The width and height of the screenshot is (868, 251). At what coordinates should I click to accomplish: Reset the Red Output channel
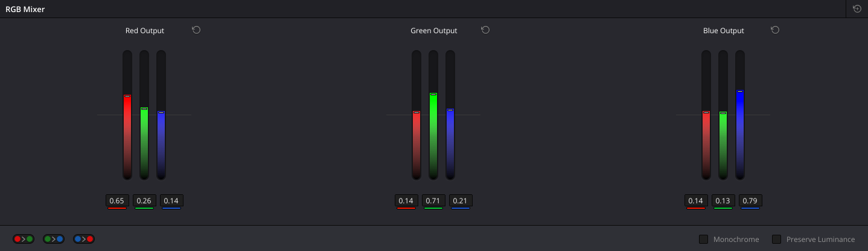click(196, 30)
